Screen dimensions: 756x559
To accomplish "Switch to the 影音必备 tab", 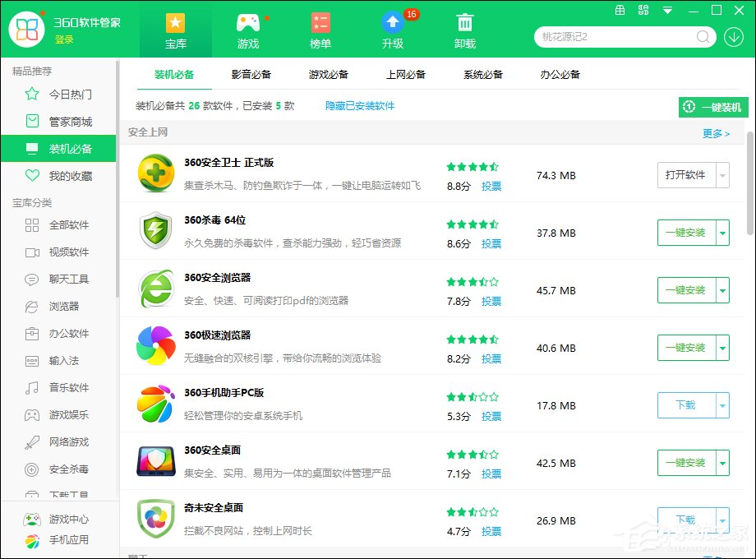I will pos(251,73).
